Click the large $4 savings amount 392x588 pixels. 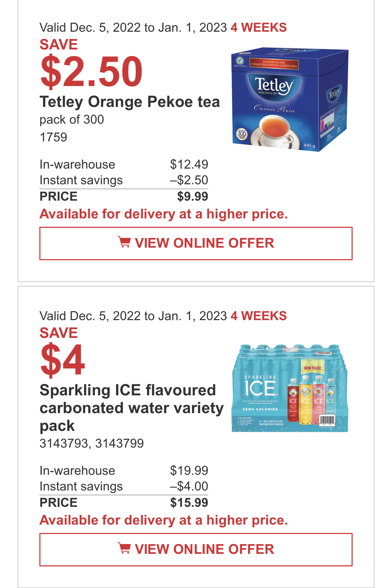click(62, 360)
